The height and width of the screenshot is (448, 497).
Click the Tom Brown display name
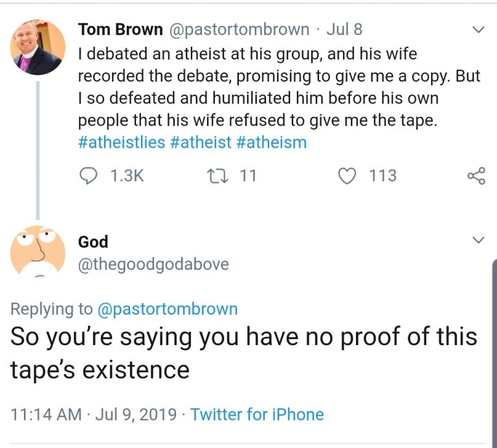tap(120, 29)
